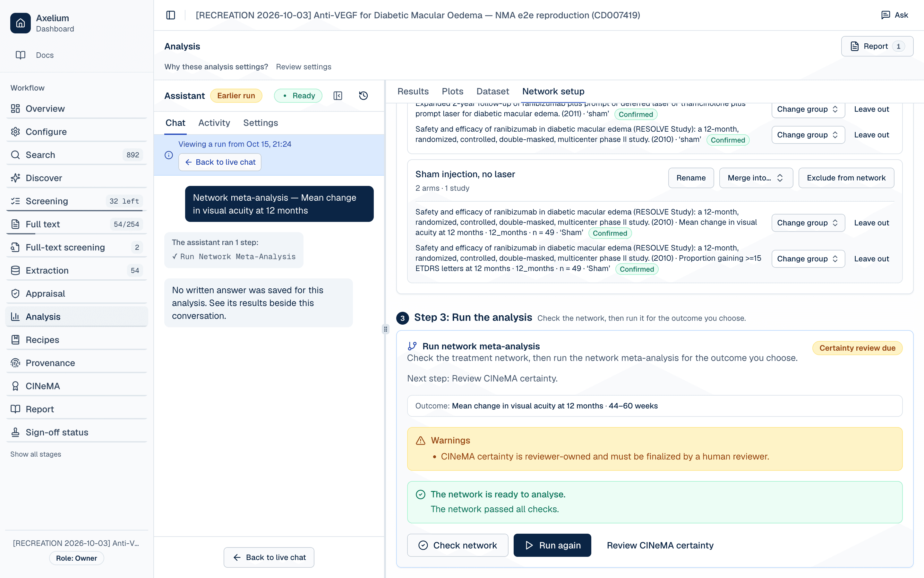Click Role: Owner badge

[76, 558]
